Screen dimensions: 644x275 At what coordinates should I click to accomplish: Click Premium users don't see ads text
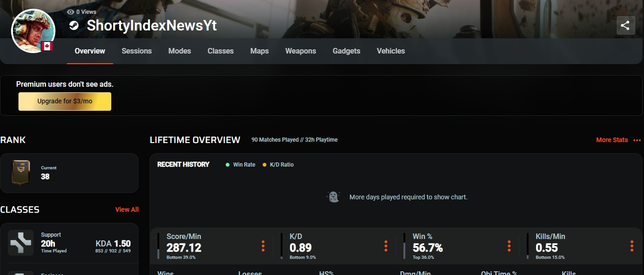pos(65,84)
